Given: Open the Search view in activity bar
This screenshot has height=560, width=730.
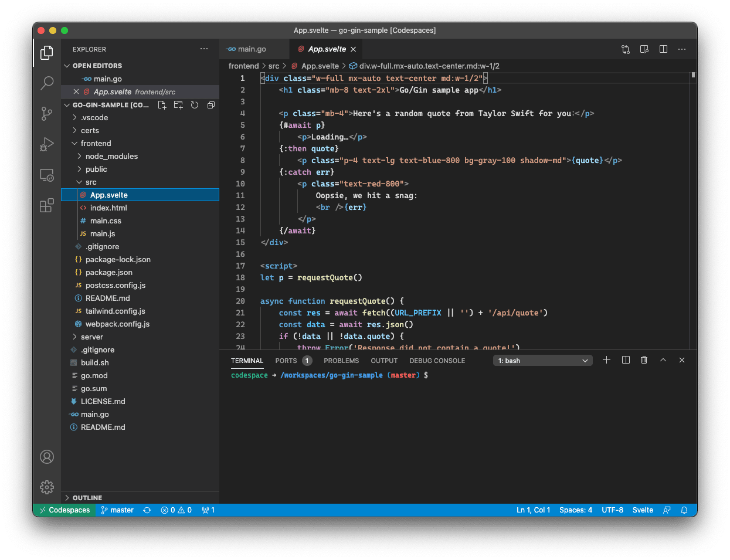Looking at the screenshot, I should pos(47,83).
